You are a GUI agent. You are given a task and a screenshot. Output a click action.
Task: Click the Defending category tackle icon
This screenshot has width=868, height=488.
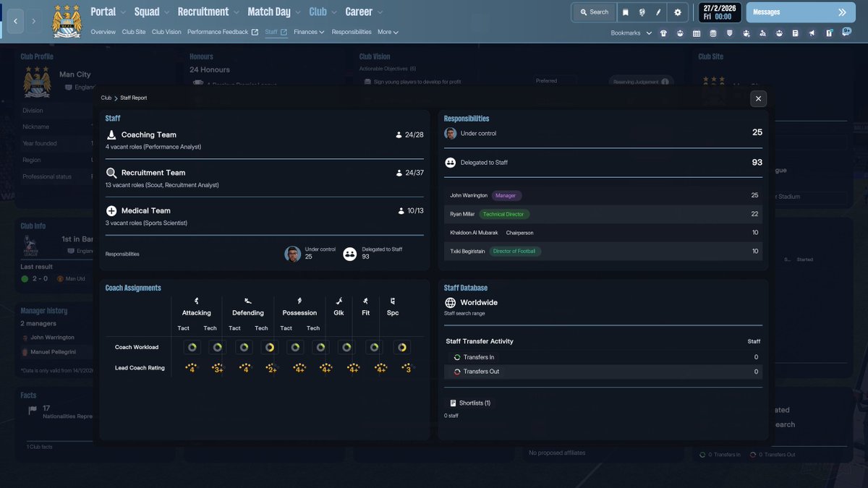(x=248, y=301)
